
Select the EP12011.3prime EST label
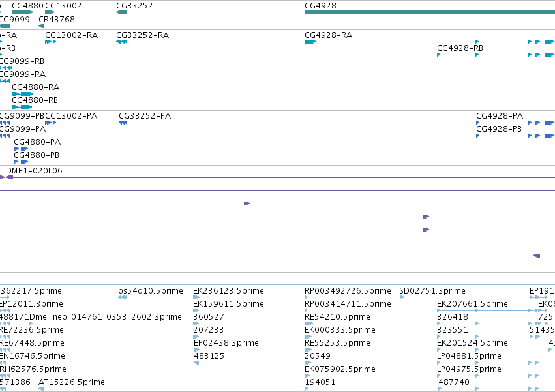[x=31, y=304]
